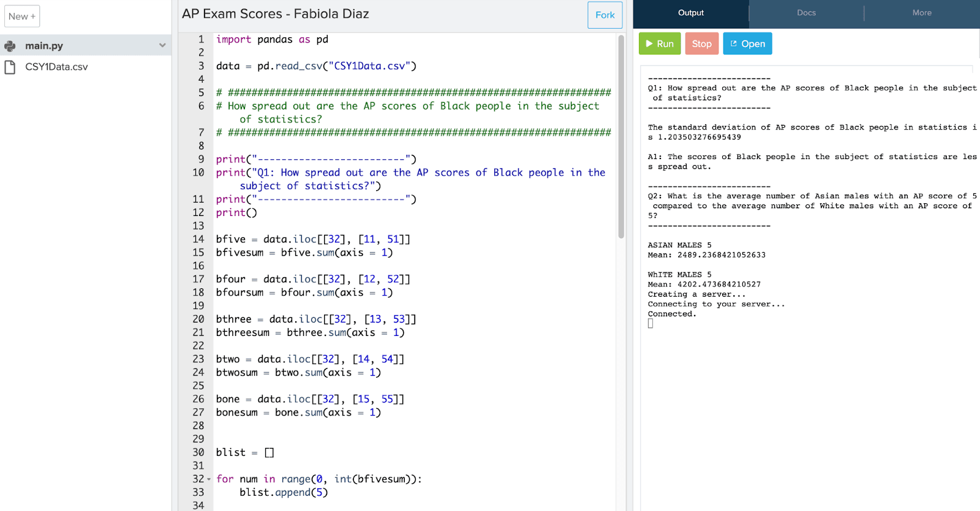Open the More tab

click(x=921, y=13)
